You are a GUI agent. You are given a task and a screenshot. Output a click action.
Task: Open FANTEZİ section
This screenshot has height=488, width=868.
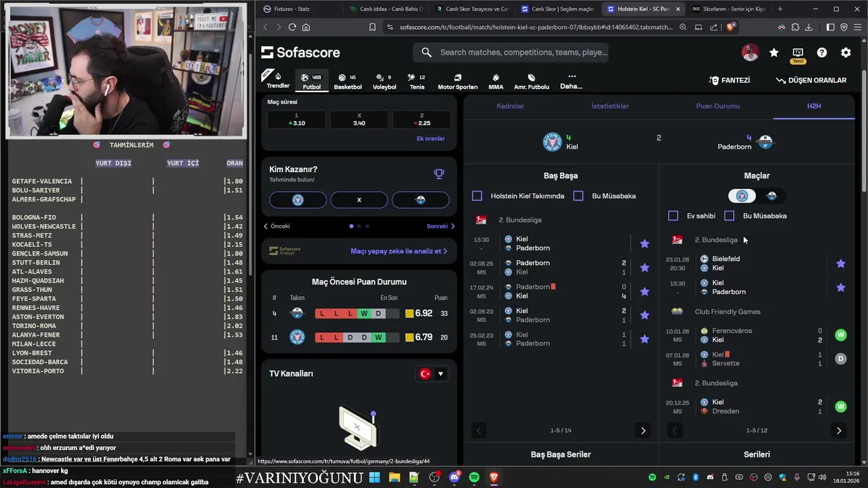[730, 80]
